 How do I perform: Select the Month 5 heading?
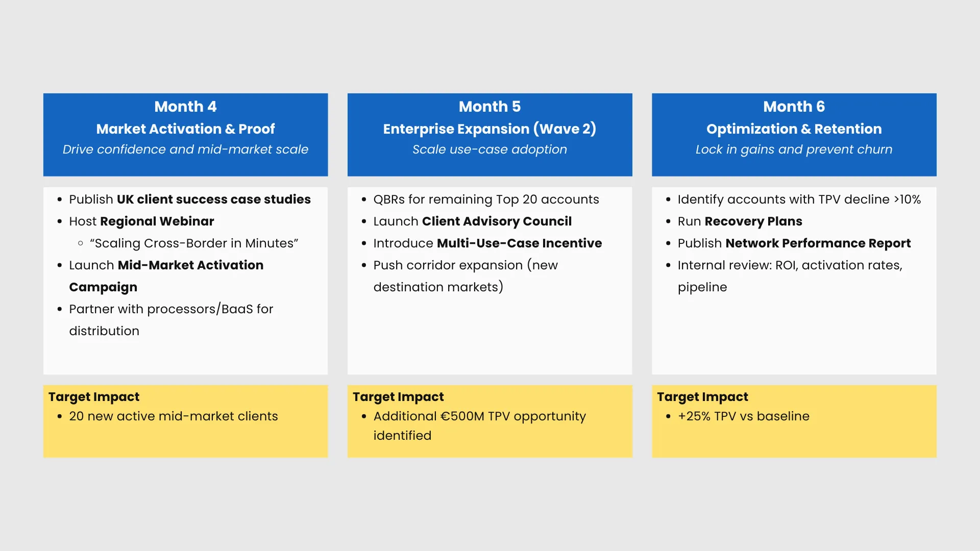pos(489,107)
